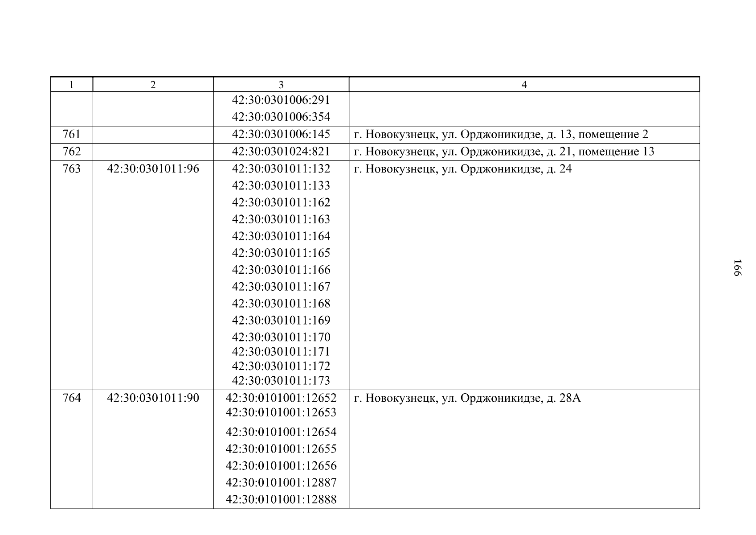The width and height of the screenshot is (756, 535).
Task: Click the value 42:30:0301006:145
Action: 281,134
